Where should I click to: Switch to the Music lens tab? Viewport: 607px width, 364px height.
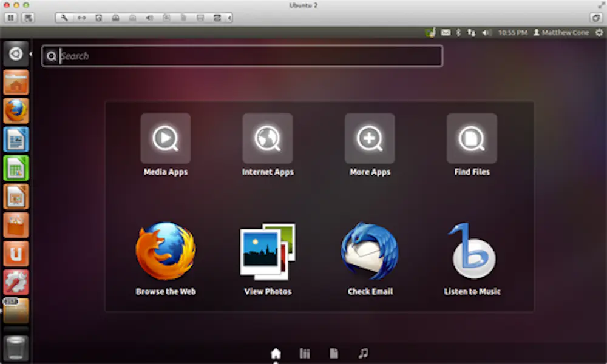(x=363, y=353)
